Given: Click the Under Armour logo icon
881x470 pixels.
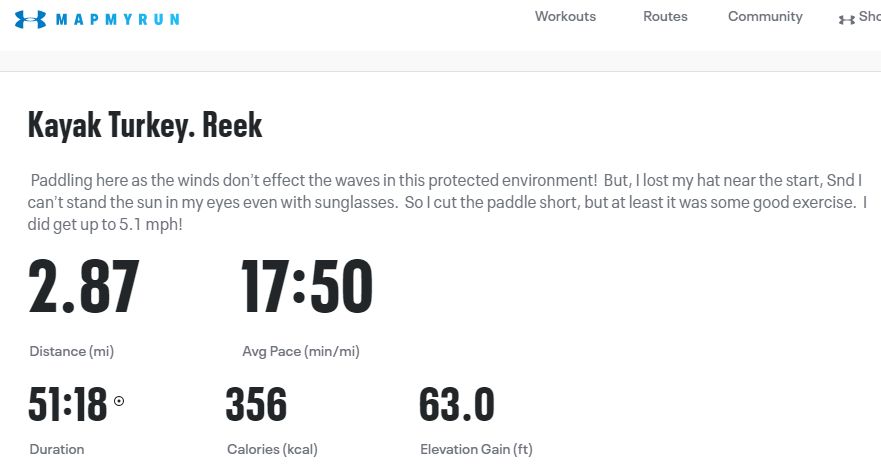Looking at the screenshot, I should click(30, 19).
